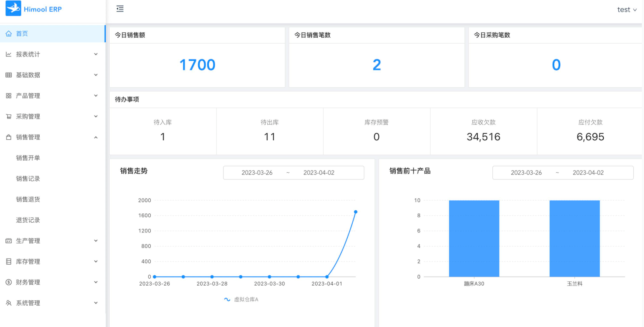Open the 待出库 pending item
Viewport: 644px width, 327px height.
point(270,131)
